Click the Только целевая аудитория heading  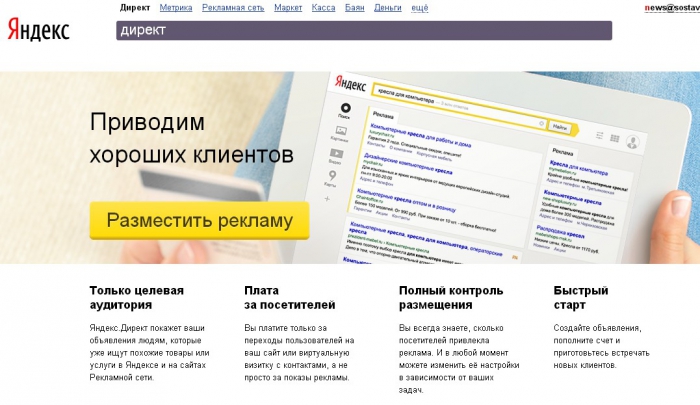point(137,297)
